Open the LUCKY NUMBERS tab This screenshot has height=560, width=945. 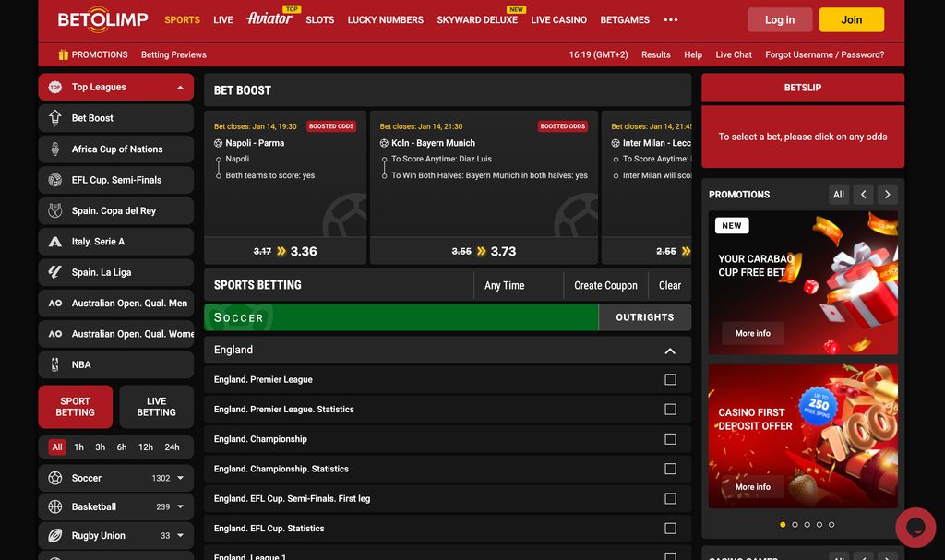[x=386, y=20]
